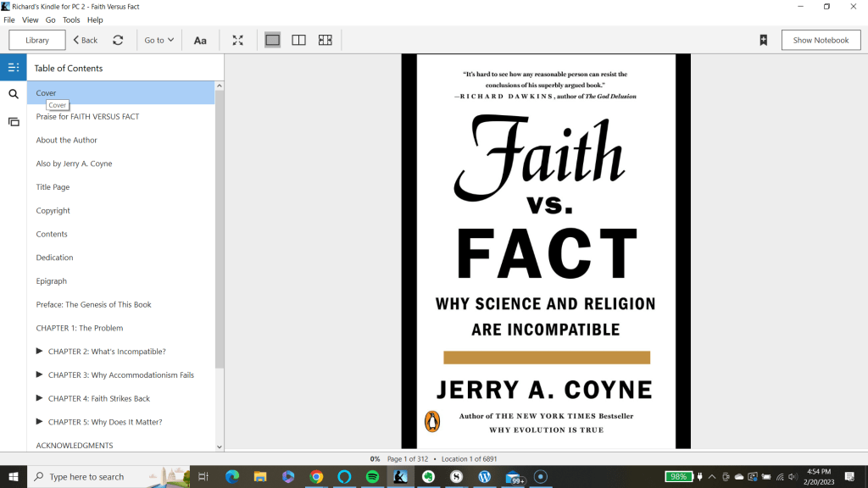Click the reading progress location bar

tap(433, 459)
